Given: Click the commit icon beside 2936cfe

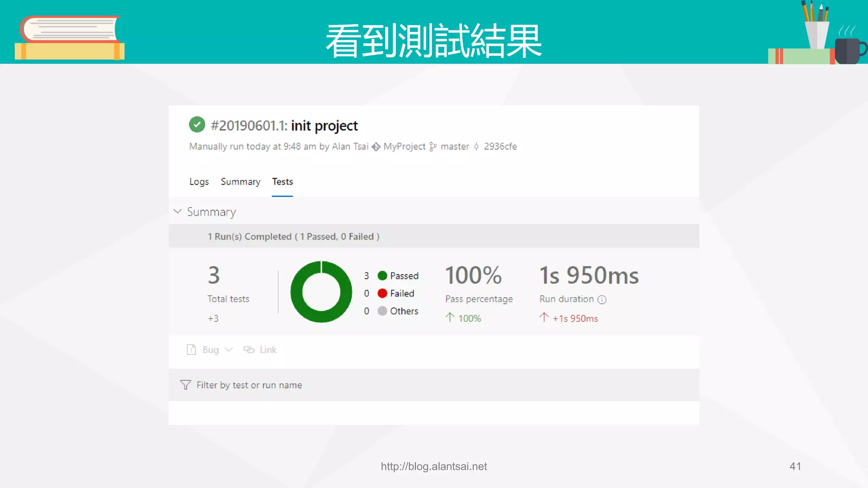Looking at the screenshot, I should (x=476, y=147).
